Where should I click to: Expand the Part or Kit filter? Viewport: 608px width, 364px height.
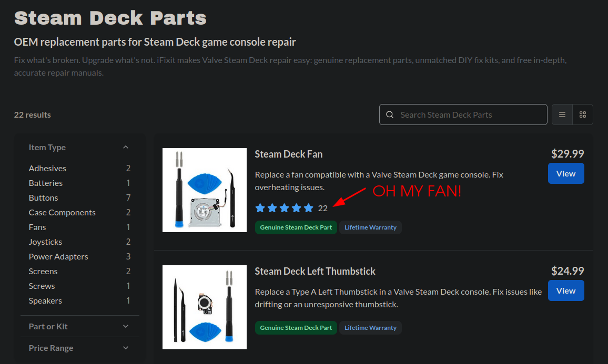tap(79, 326)
